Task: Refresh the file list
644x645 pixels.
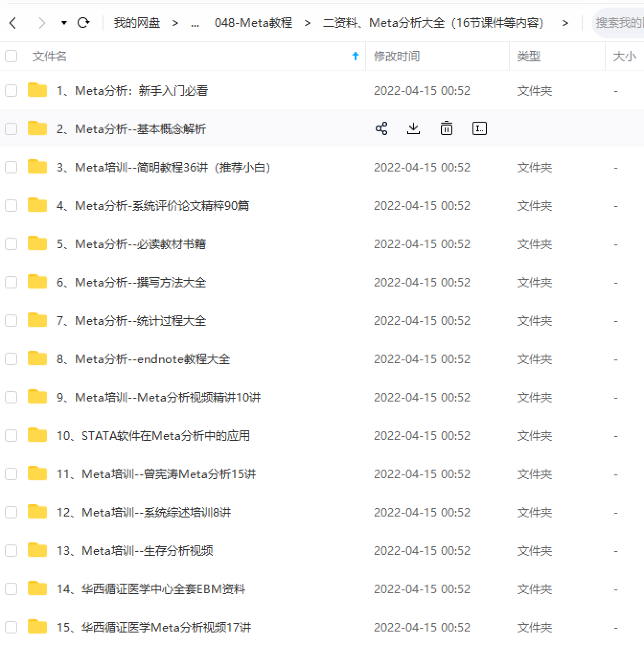Action: pyautogui.click(x=83, y=23)
